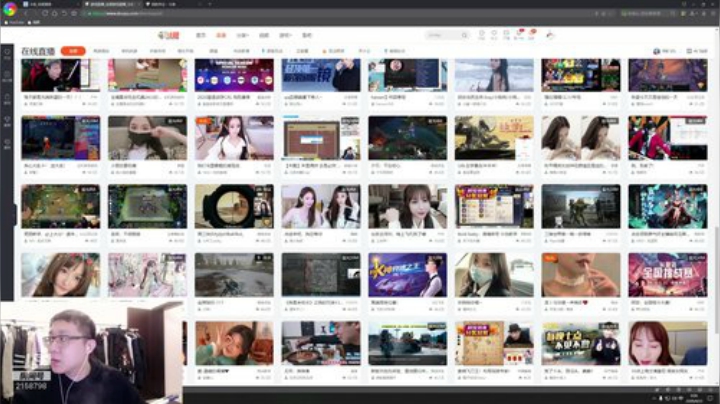Click the avatar-icon option at the category row's right

664,51
